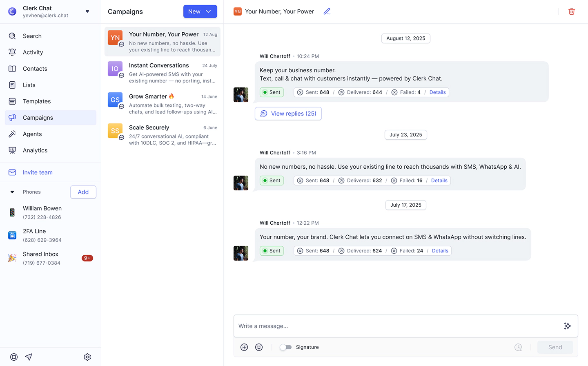Click the help lifebuoy icon
The width and height of the screenshot is (588, 366).
pos(14,357)
